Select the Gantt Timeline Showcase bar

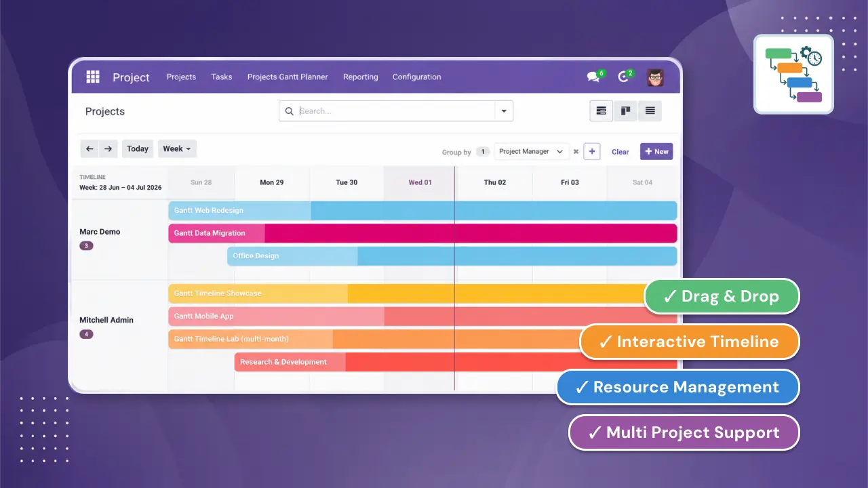pyautogui.click(x=407, y=293)
